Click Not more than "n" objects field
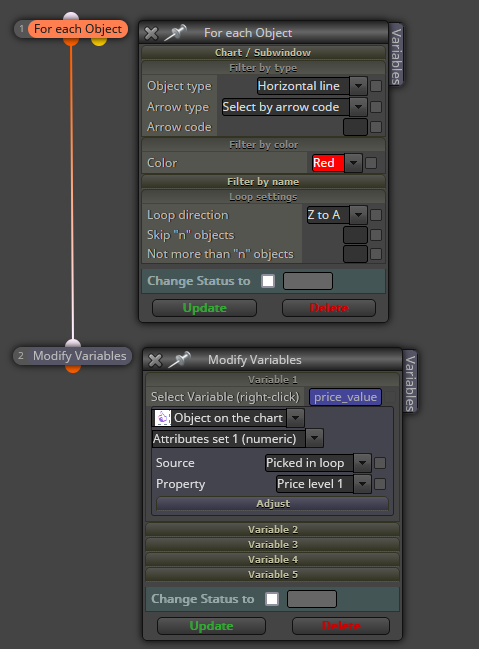479x649 pixels. [x=355, y=254]
